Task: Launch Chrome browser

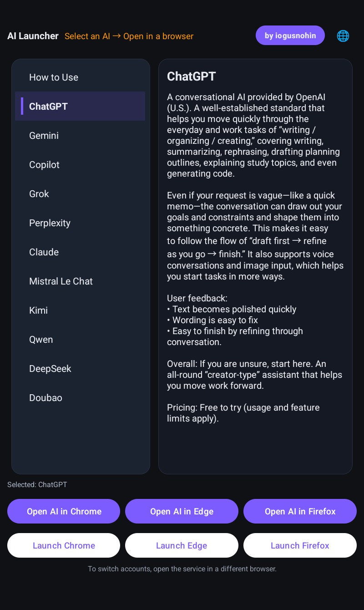Action: 64,545
